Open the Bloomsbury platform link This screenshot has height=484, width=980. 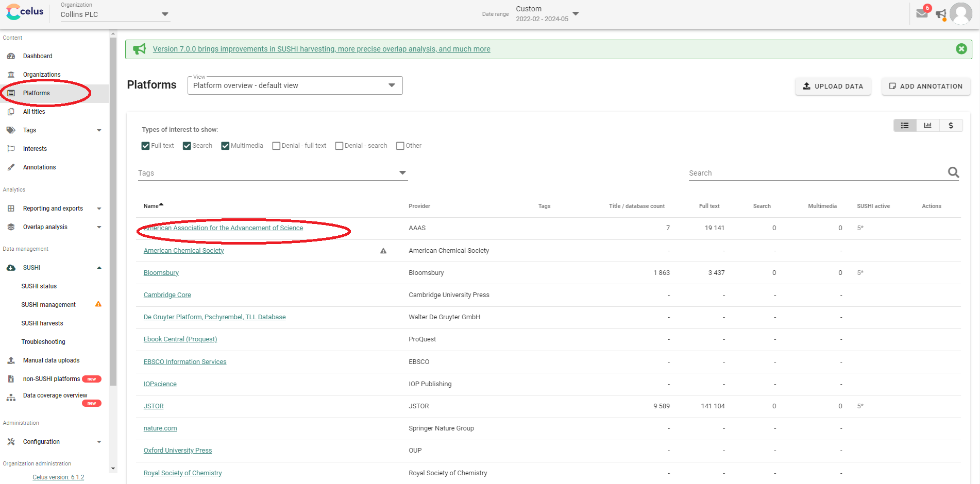coord(161,273)
